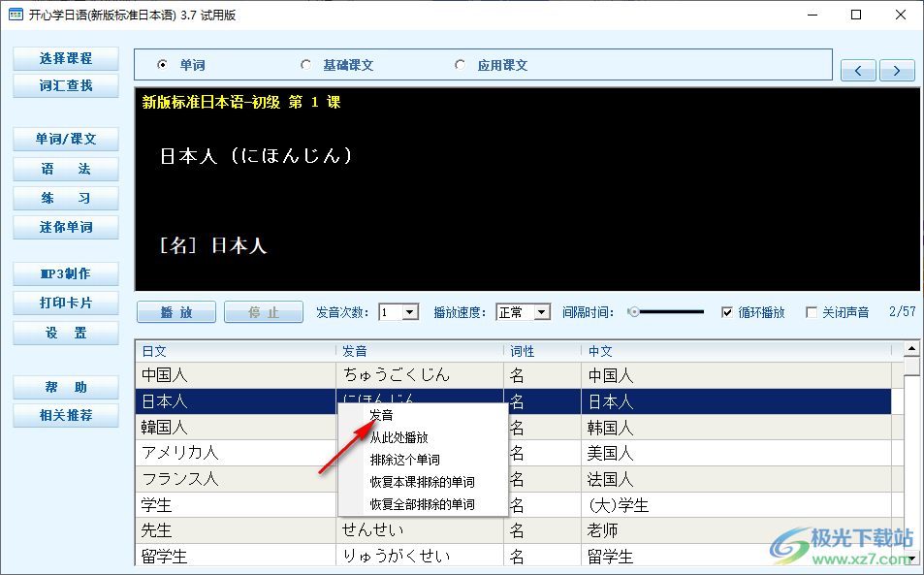Click the 老师 translation cell
924x575 pixels.
737,530
